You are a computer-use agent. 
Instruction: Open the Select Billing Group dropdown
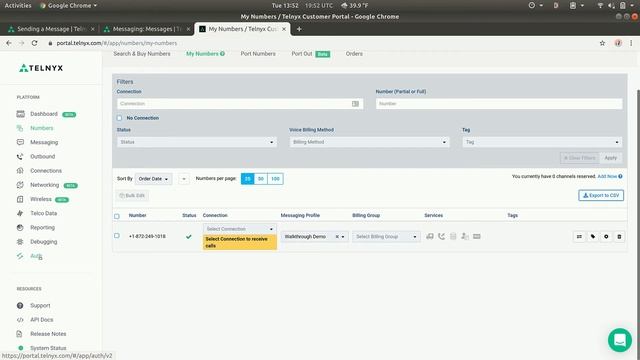point(386,237)
